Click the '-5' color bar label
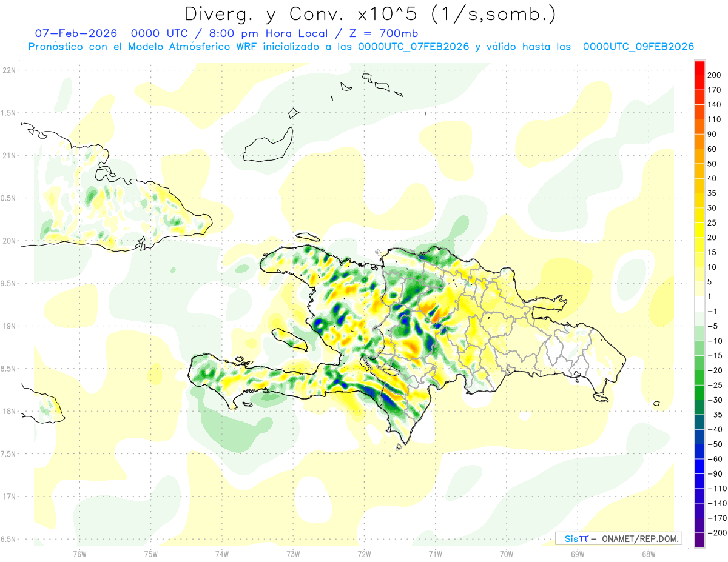 pos(714,326)
